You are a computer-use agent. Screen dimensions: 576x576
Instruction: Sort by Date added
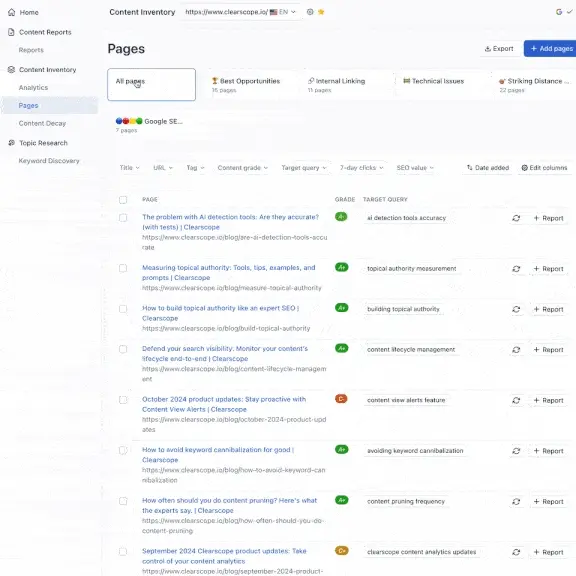[487, 168]
